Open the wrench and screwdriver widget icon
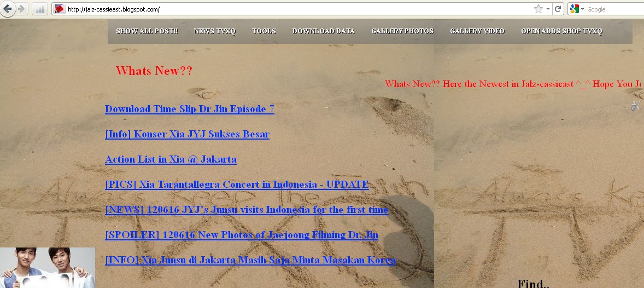644x288 pixels. 635,106
